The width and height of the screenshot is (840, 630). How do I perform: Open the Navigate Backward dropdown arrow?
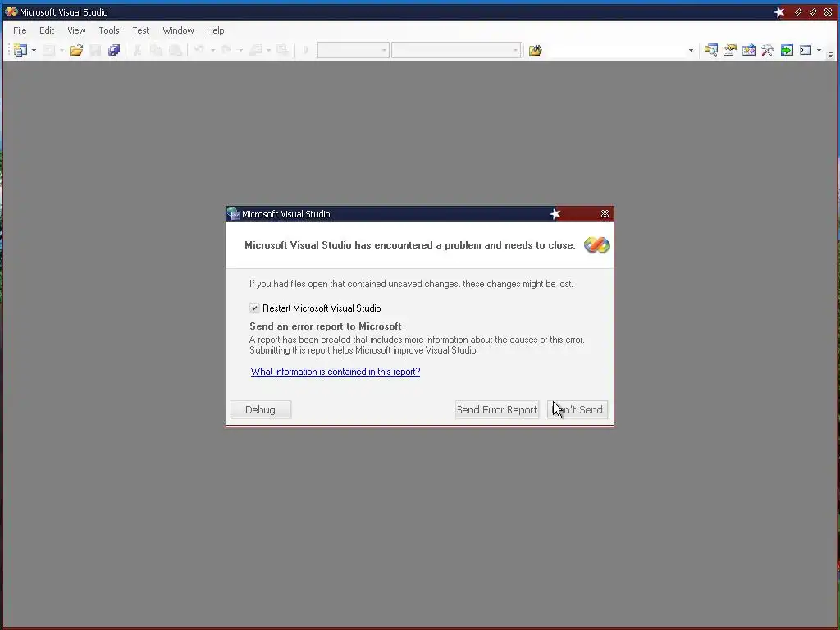[268, 50]
